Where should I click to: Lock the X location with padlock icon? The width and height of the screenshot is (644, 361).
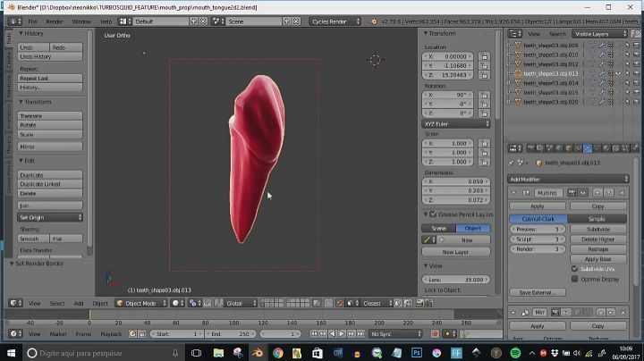(x=484, y=56)
